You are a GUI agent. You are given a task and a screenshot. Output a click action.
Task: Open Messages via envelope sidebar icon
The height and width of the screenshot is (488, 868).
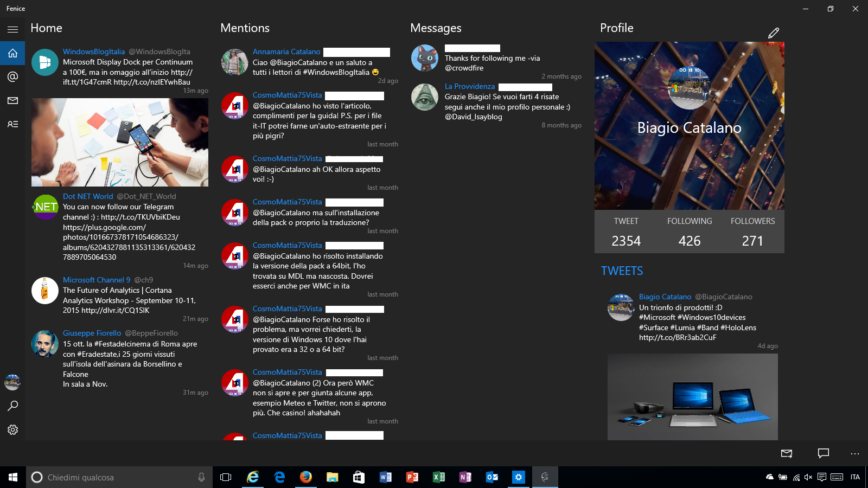12,100
